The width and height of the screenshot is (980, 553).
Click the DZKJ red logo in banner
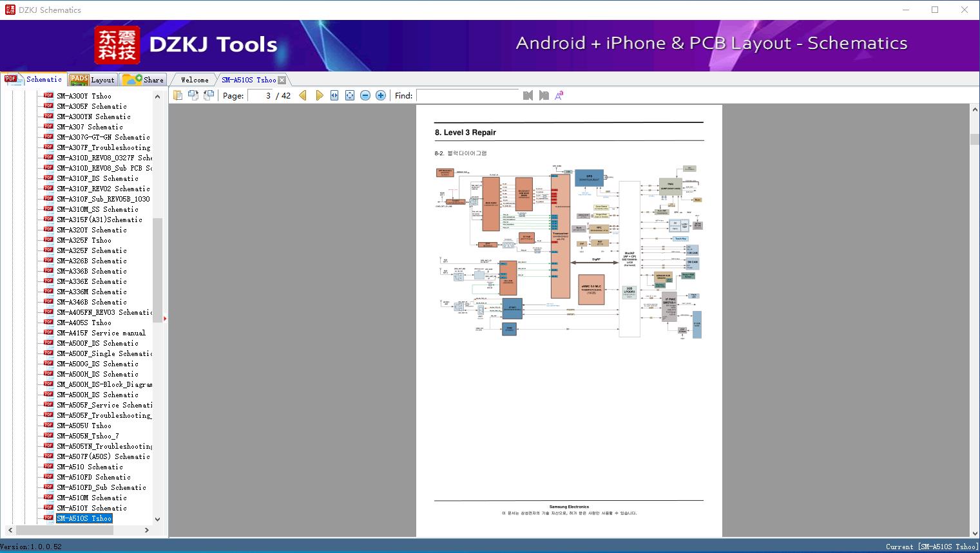pyautogui.click(x=117, y=45)
